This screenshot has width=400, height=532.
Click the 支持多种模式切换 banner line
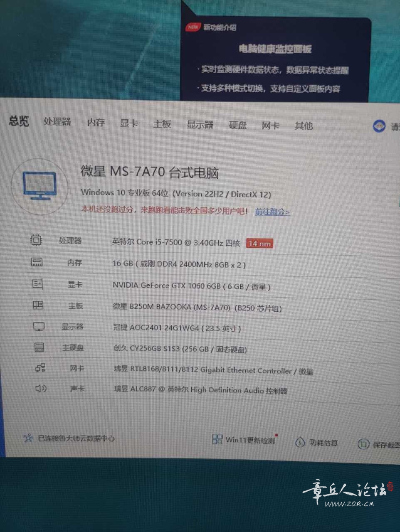coord(269,89)
